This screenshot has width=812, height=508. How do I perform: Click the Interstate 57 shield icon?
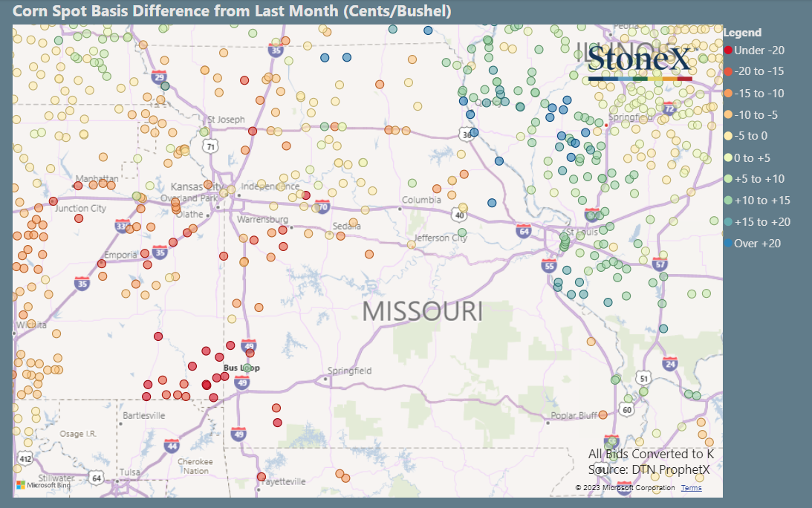coord(660,264)
